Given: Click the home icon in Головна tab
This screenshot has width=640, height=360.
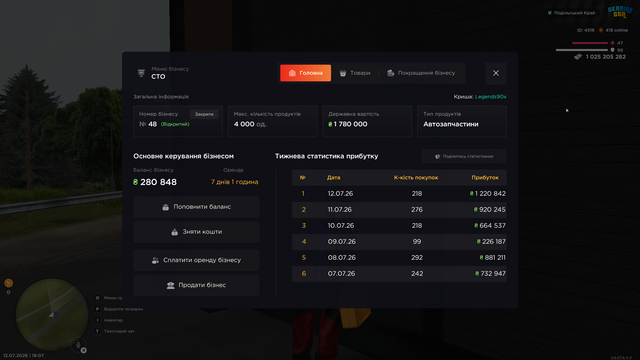Looking at the screenshot, I should 292,73.
